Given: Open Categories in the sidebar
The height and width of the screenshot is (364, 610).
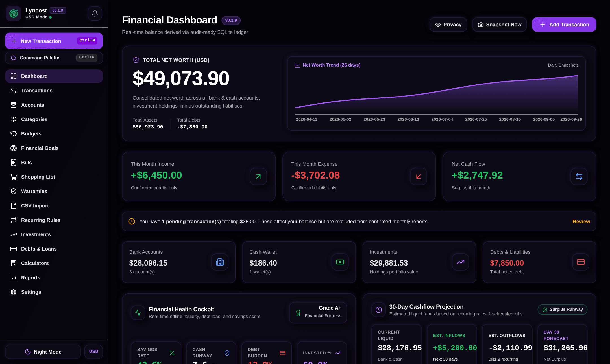Looking at the screenshot, I should tap(54, 119).
